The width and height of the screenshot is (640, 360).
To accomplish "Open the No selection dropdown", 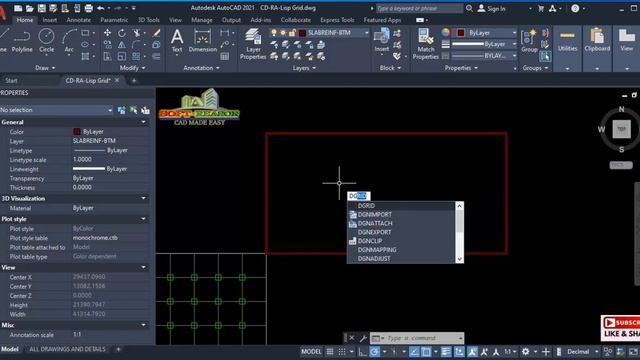I will click(x=57, y=110).
